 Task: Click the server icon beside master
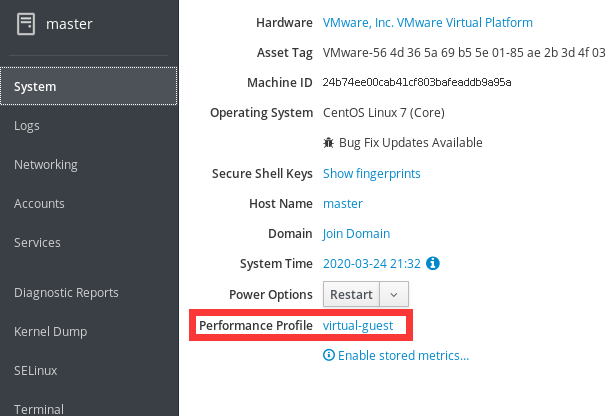click(x=27, y=24)
